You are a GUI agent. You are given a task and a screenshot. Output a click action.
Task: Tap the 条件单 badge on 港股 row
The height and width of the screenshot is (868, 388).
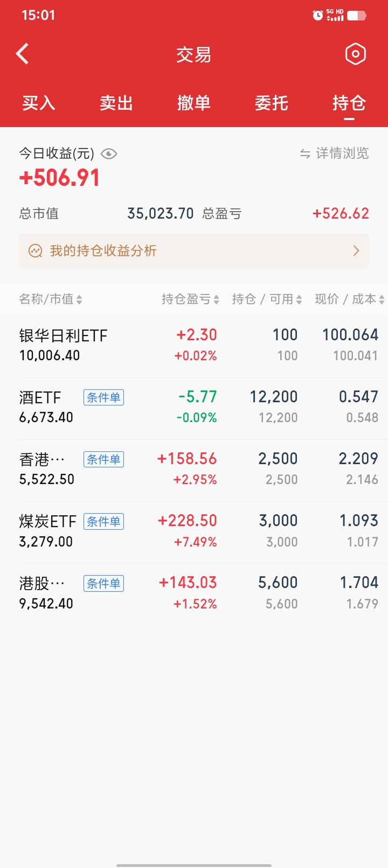103,583
